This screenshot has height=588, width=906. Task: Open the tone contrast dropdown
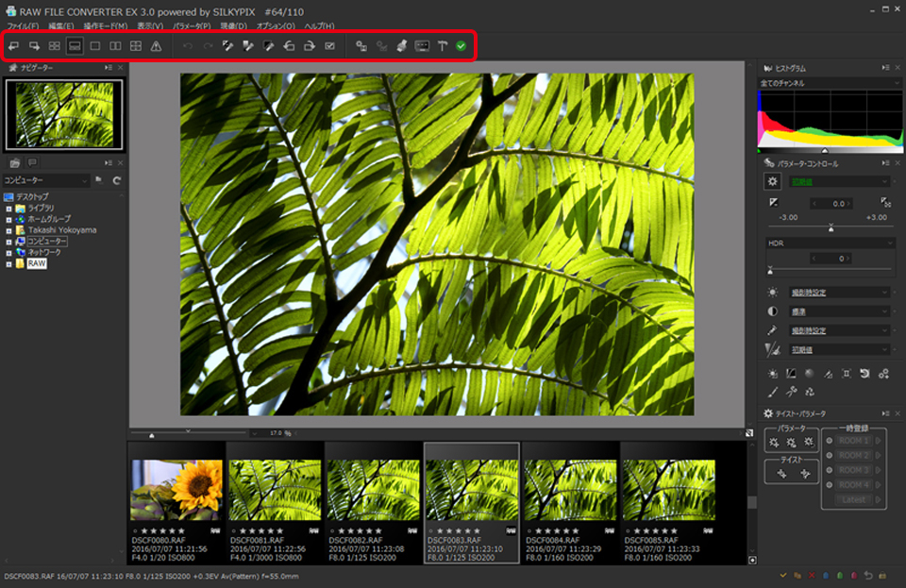840,311
